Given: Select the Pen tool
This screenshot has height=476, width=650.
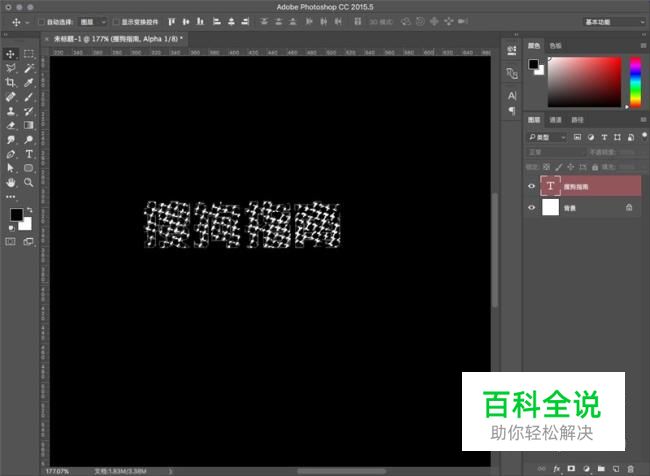Looking at the screenshot, I should coord(10,154).
